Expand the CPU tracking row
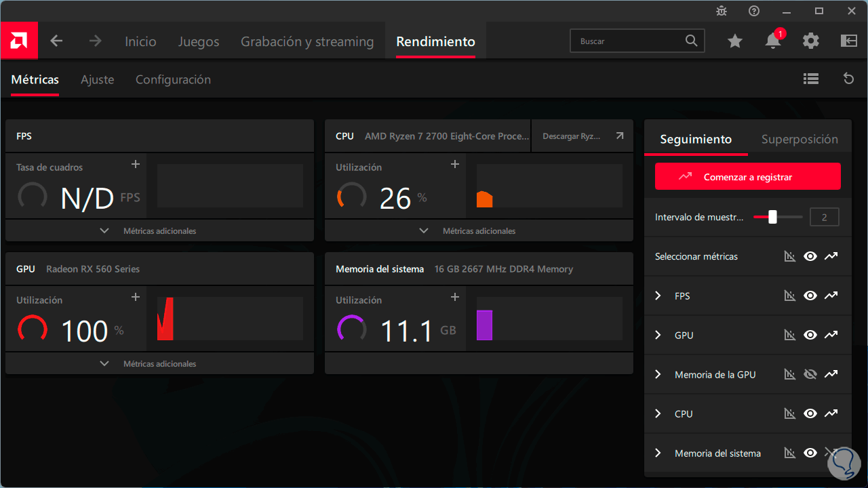The image size is (868, 488). coord(658,413)
